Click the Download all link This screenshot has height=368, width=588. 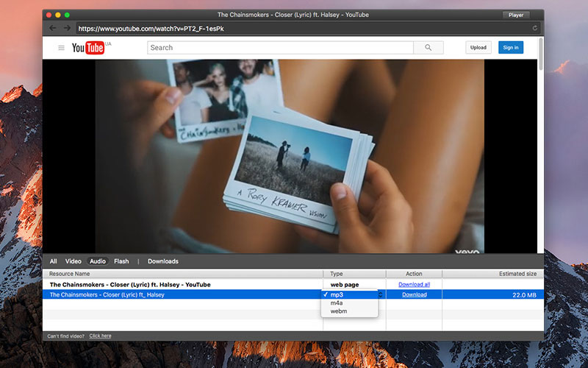tap(414, 285)
